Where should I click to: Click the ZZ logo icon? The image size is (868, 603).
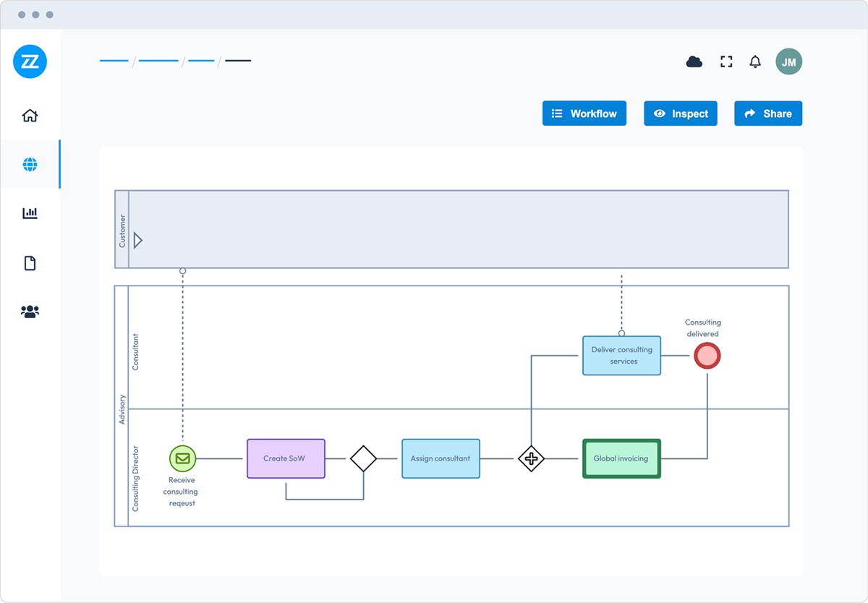click(30, 61)
